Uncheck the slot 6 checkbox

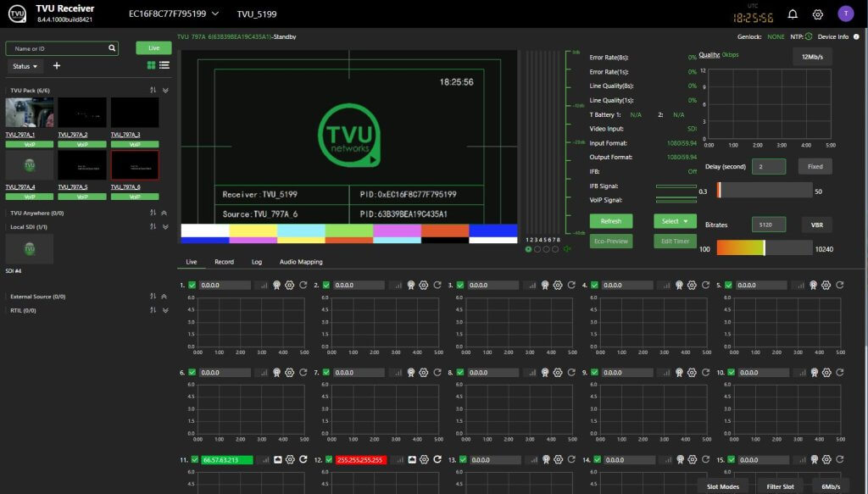[x=192, y=373]
